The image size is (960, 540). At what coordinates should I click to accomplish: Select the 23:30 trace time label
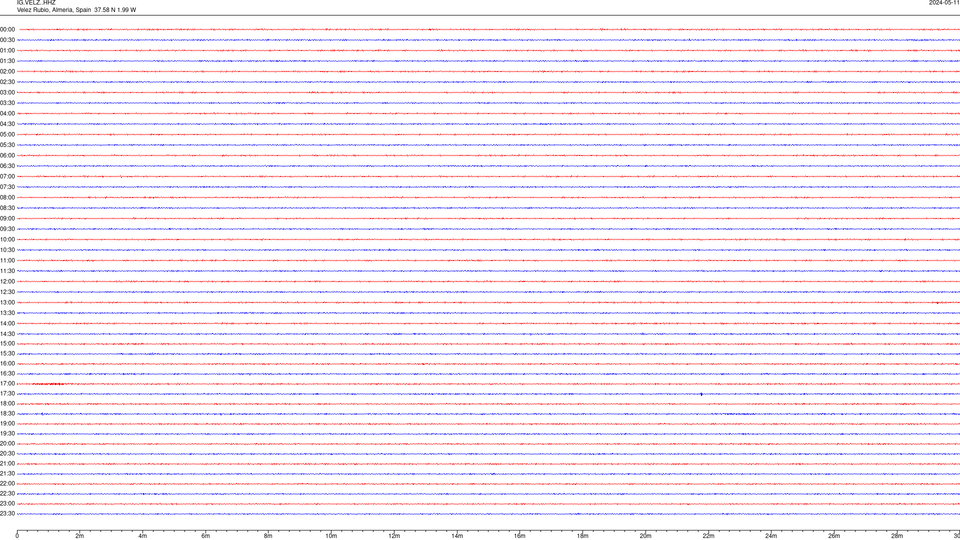click(7, 514)
